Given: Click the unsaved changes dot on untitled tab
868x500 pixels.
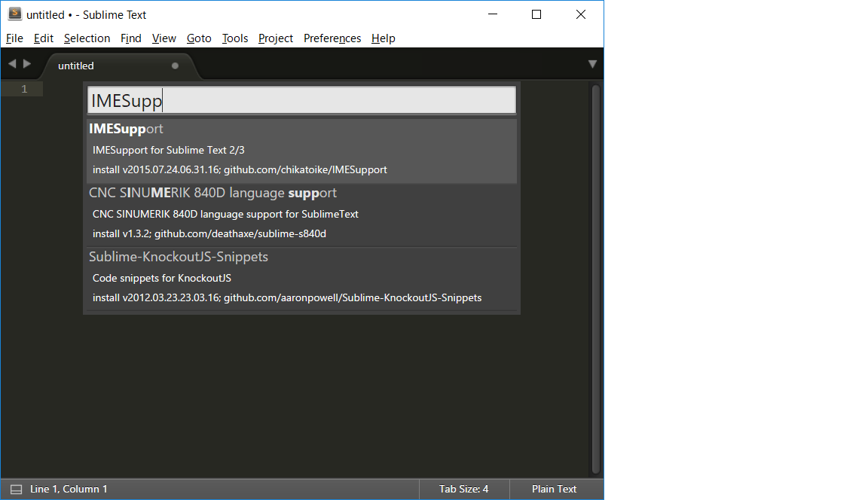Looking at the screenshot, I should tap(175, 66).
